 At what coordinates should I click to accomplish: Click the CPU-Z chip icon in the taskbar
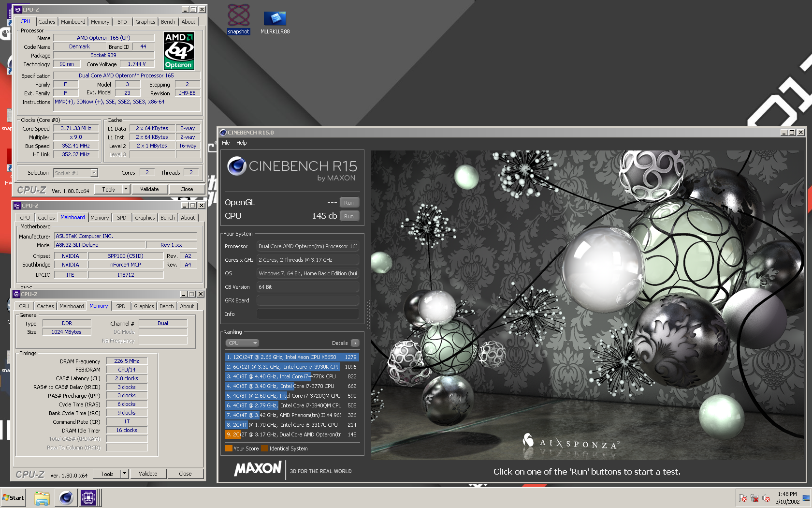(x=88, y=498)
